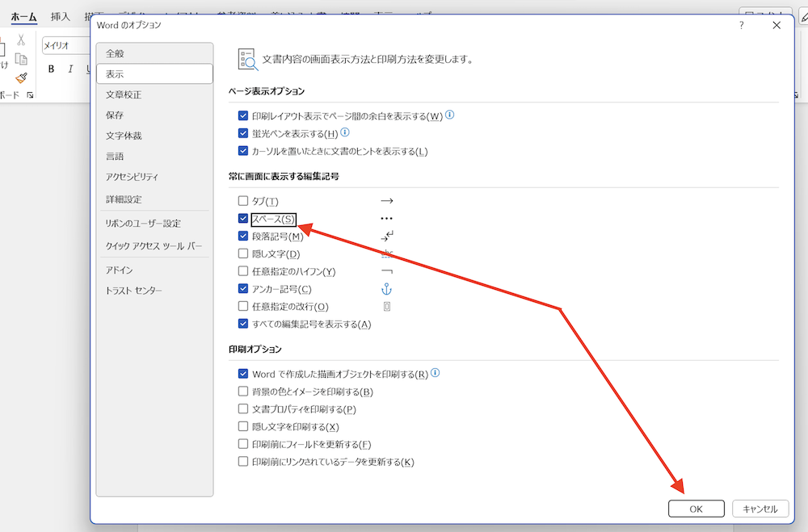Uncheck 蛍光ペンを表示する checkbox
This screenshot has height=532, width=808.
point(243,133)
